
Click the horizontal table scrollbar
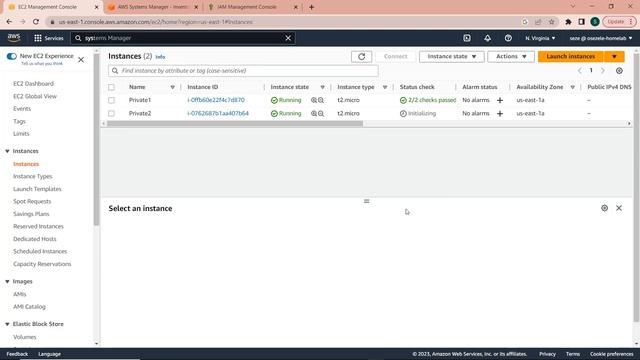tap(235, 123)
